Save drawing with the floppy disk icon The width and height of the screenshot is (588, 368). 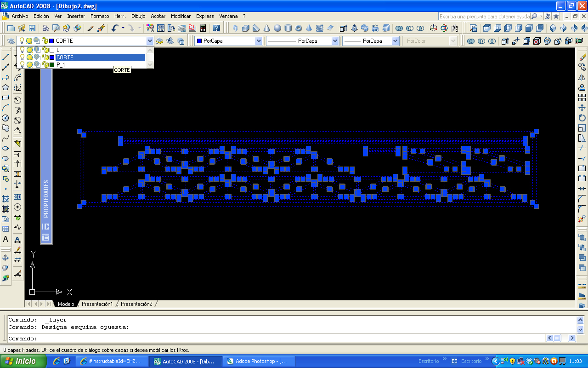[33, 28]
